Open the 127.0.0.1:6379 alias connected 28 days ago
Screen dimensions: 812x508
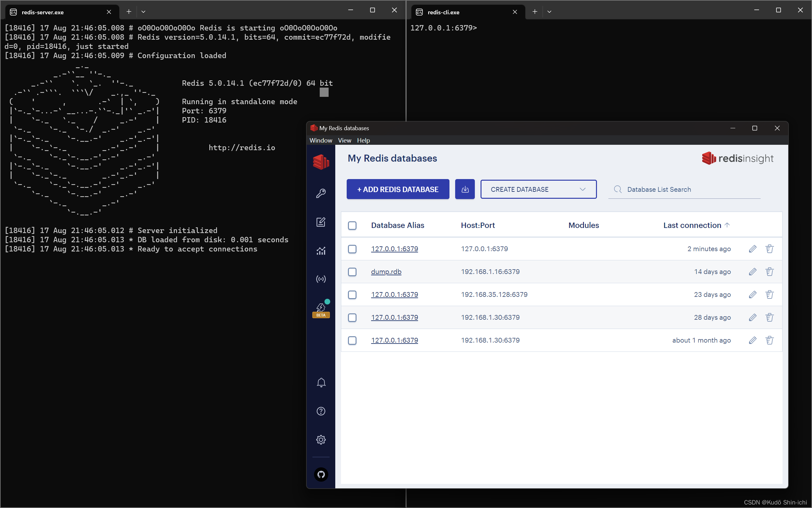point(395,317)
